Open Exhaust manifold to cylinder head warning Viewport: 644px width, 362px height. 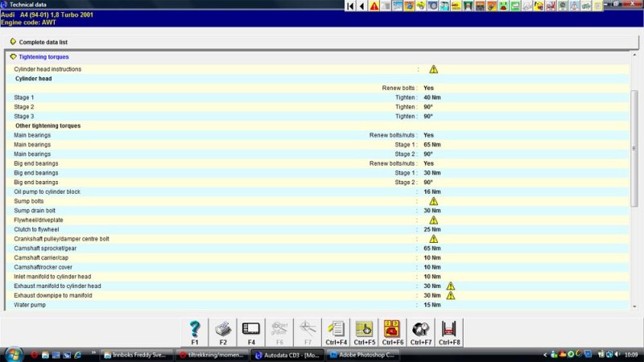451,286
